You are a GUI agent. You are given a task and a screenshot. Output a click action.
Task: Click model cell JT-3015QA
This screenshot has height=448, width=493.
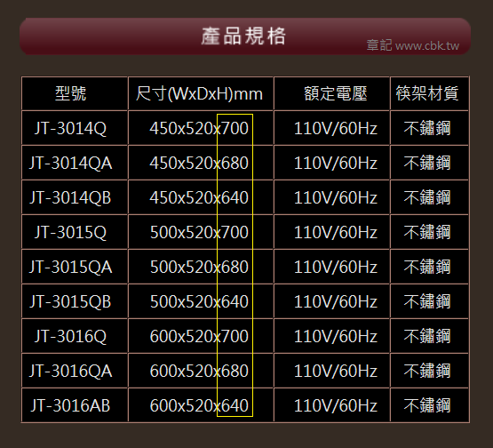(x=75, y=267)
